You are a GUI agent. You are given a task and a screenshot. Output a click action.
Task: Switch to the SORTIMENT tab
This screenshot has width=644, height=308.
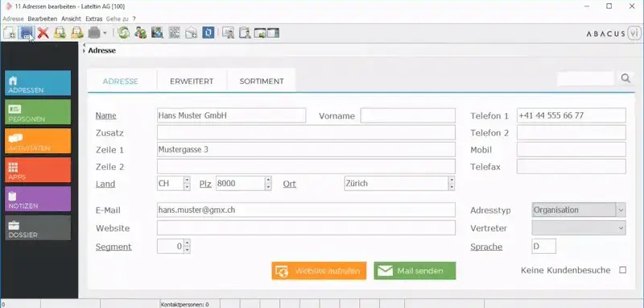tap(262, 81)
